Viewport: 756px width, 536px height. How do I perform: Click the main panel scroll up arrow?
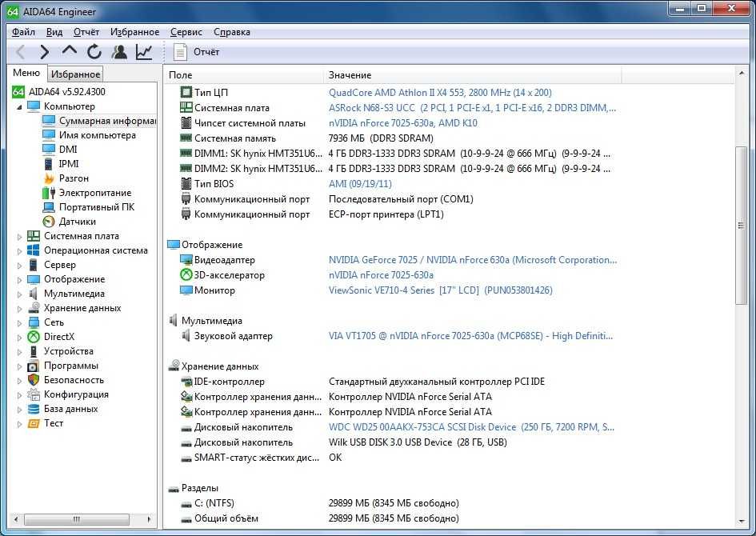[741, 73]
